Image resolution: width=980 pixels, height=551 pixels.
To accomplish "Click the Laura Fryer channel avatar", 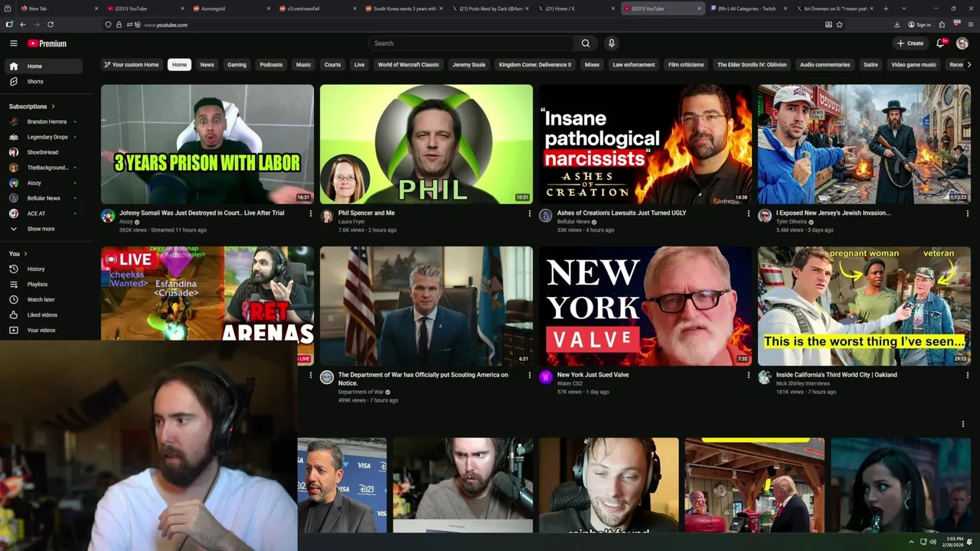I will pyautogui.click(x=327, y=216).
